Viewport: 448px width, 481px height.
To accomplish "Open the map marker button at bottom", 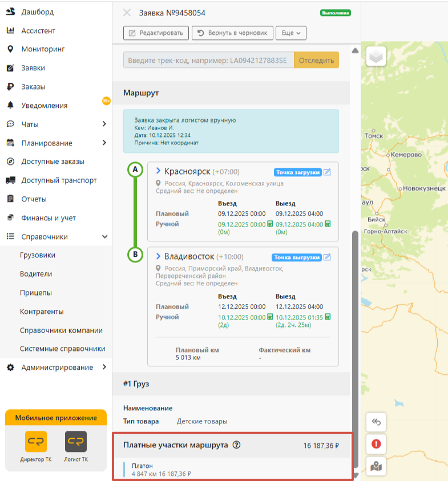I will click(376, 467).
